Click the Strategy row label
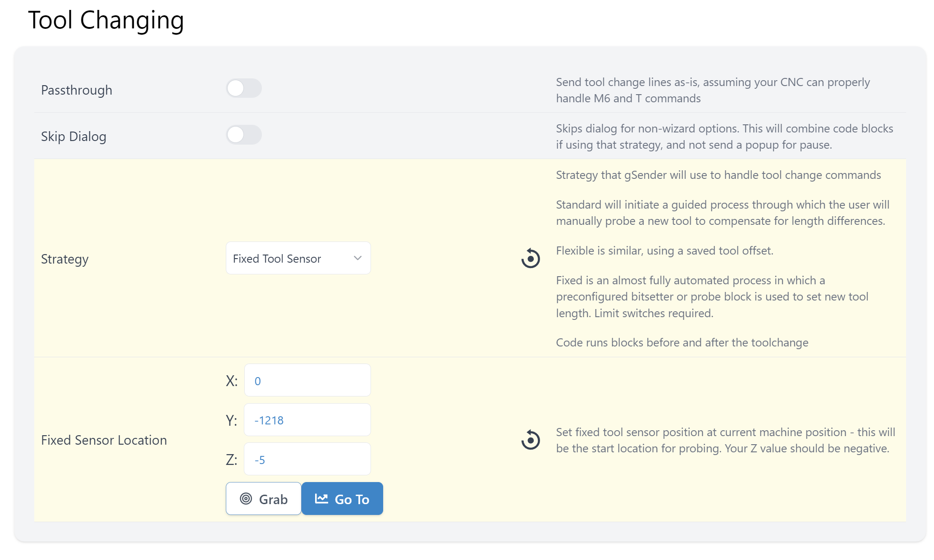Screen dimensions: 934x560 point(64,259)
